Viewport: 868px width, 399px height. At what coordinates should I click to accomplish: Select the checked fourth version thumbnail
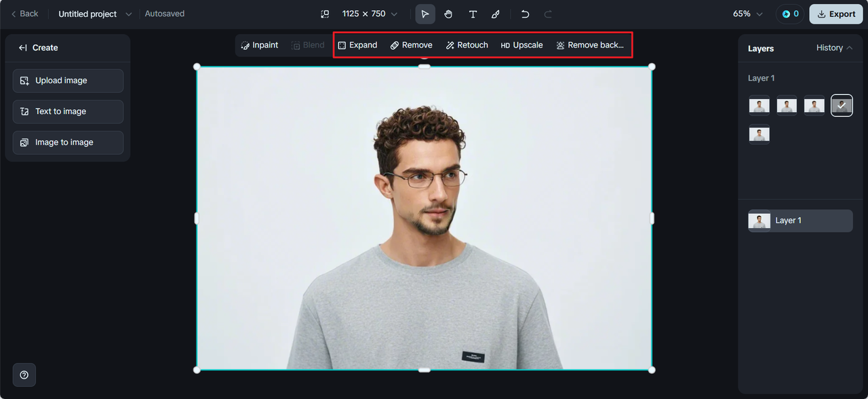pos(842,105)
